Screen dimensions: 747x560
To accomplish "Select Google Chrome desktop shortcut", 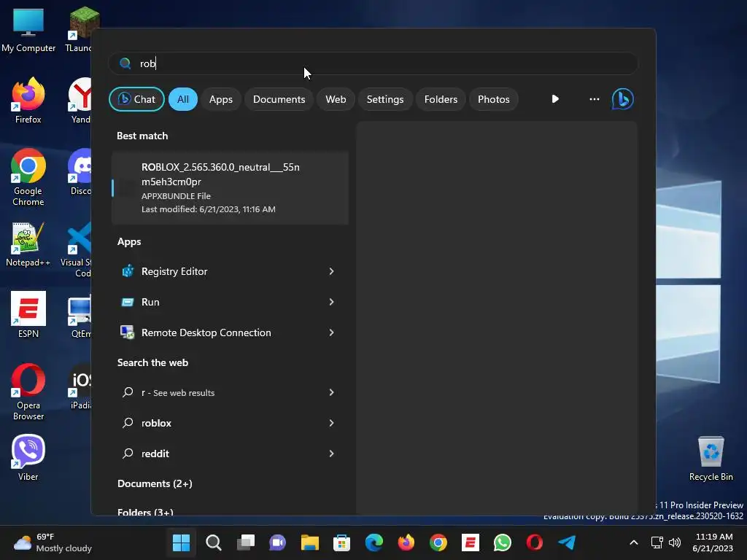I will click(28, 177).
